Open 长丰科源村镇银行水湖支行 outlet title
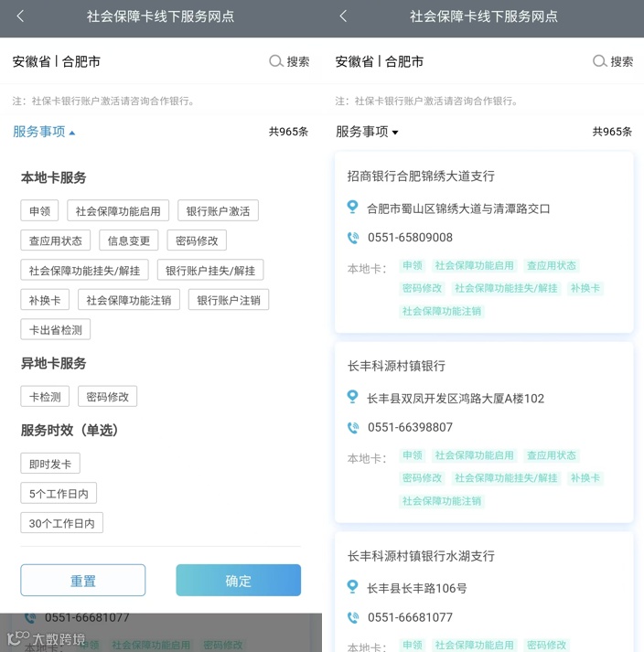The image size is (644, 652). 421,556
